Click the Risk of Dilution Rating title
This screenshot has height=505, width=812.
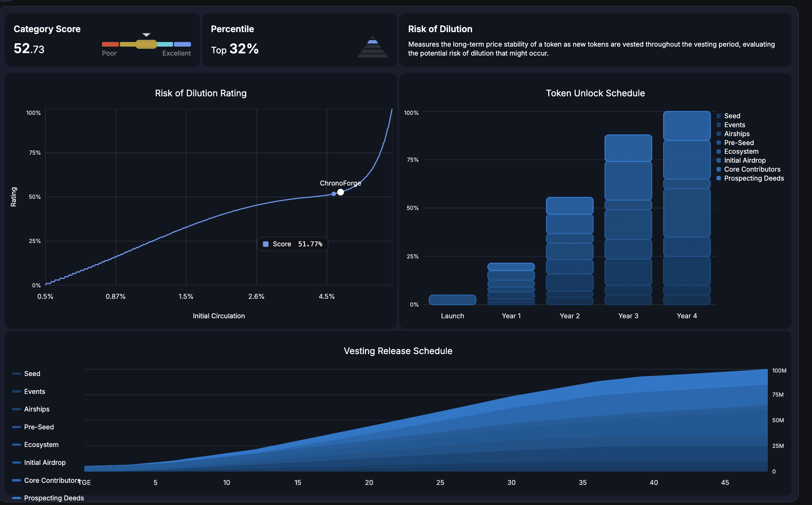201,93
